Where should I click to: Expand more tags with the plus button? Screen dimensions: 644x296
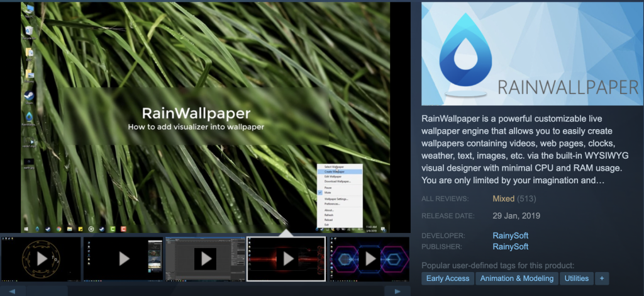[602, 278]
